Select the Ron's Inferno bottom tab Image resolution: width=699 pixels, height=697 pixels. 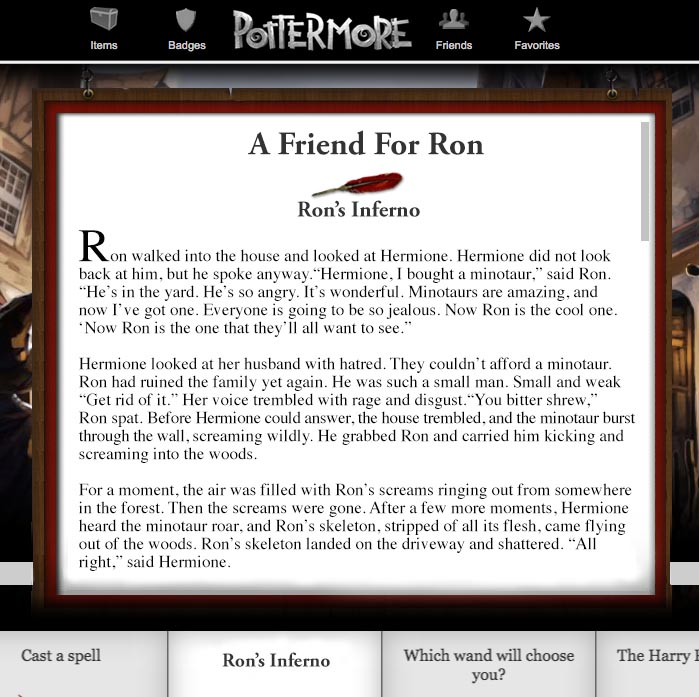(x=275, y=664)
